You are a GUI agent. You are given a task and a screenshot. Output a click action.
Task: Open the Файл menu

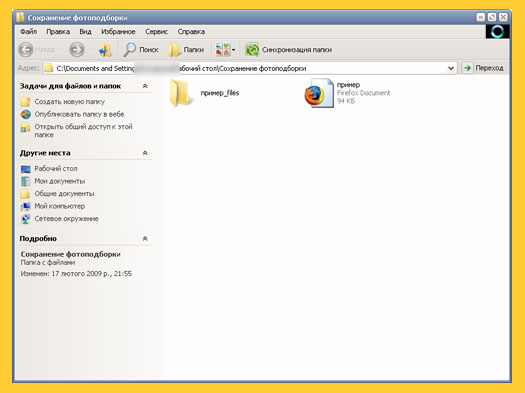click(x=28, y=31)
